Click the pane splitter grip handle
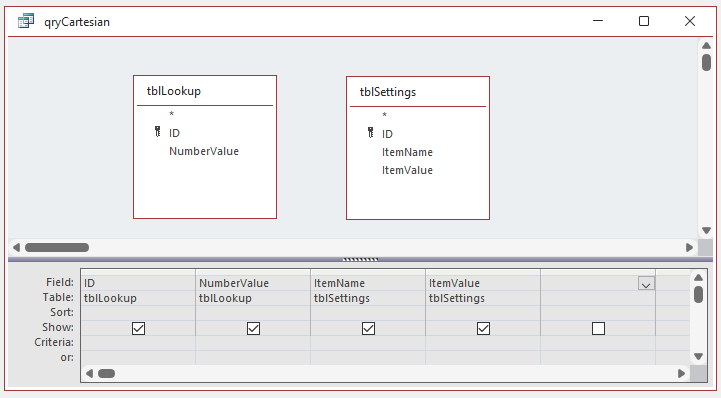 (360, 259)
